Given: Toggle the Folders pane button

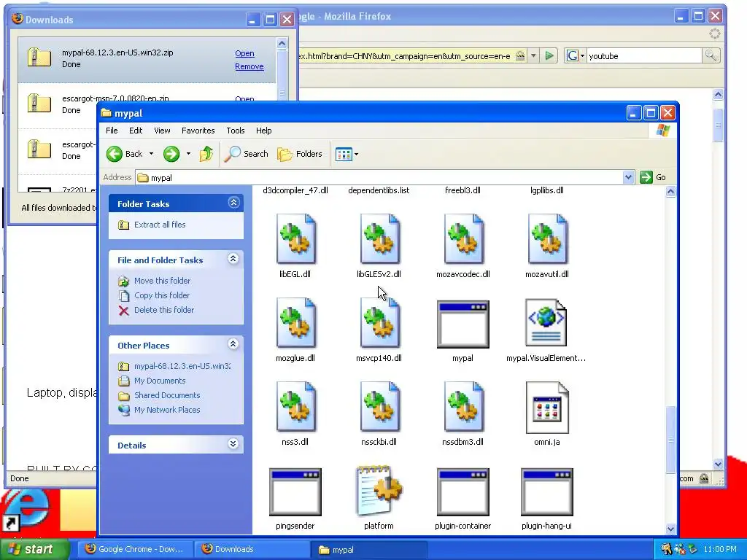Looking at the screenshot, I should coord(300,154).
